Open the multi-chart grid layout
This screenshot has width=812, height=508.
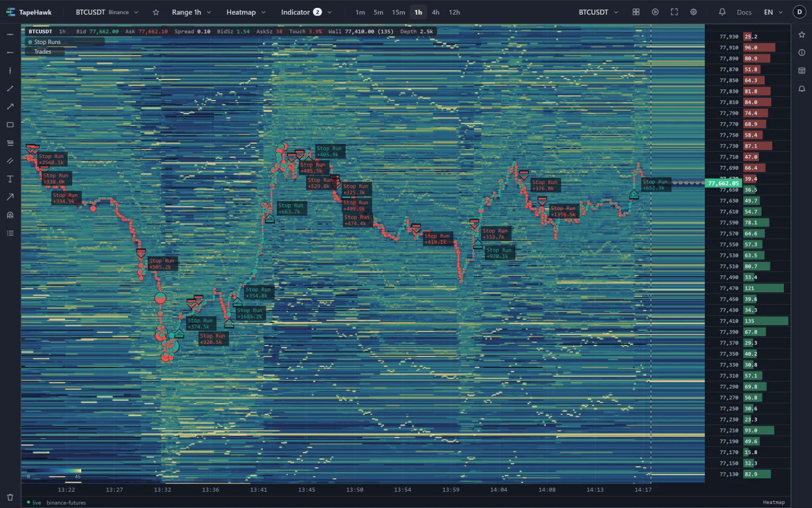(636, 12)
